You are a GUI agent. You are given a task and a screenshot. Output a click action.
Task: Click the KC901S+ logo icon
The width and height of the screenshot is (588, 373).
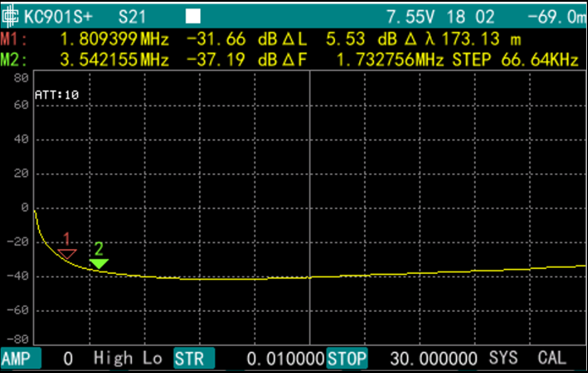(12, 16)
